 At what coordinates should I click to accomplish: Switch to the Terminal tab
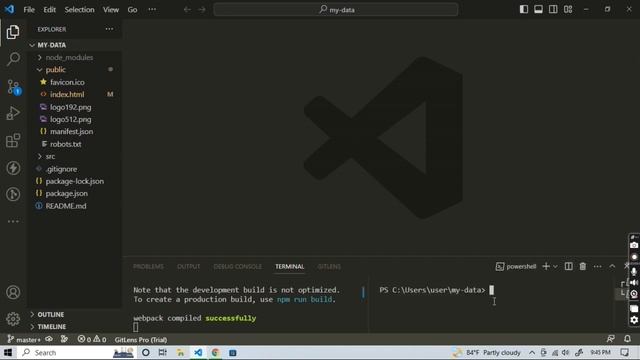click(289, 267)
